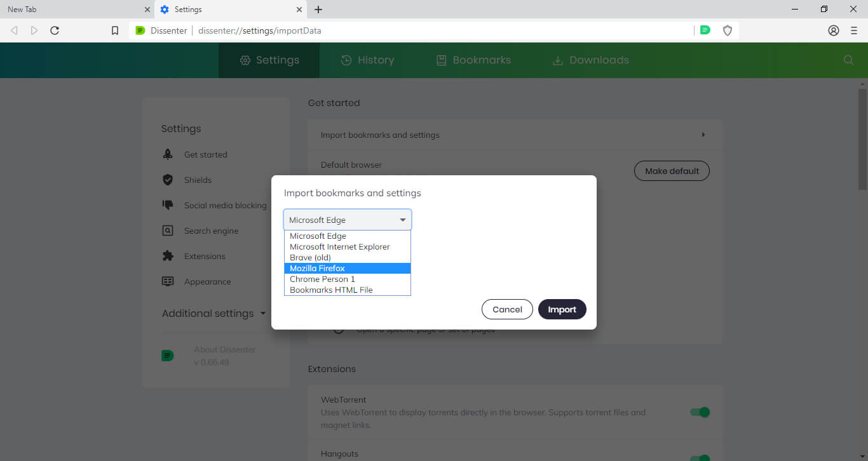The image size is (868, 461).
Task: Choose Brave (old) from the import list
Action: pos(348,257)
